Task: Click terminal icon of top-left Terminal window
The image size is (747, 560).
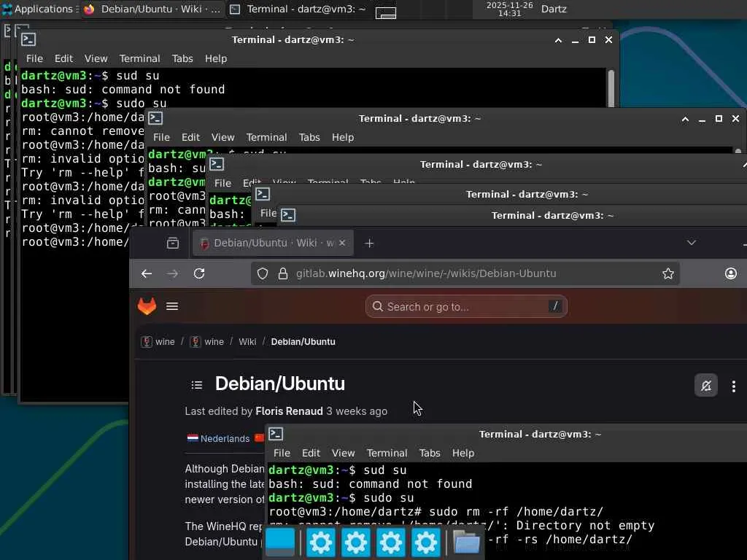Action: click(28, 39)
